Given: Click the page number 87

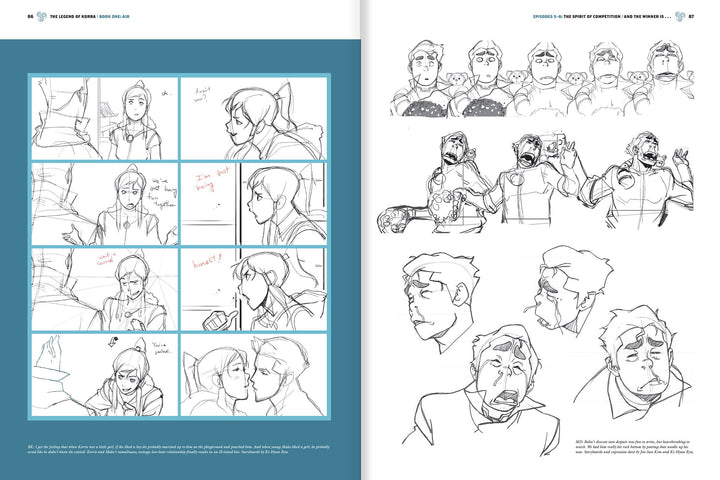Looking at the screenshot, I should coord(691,17).
